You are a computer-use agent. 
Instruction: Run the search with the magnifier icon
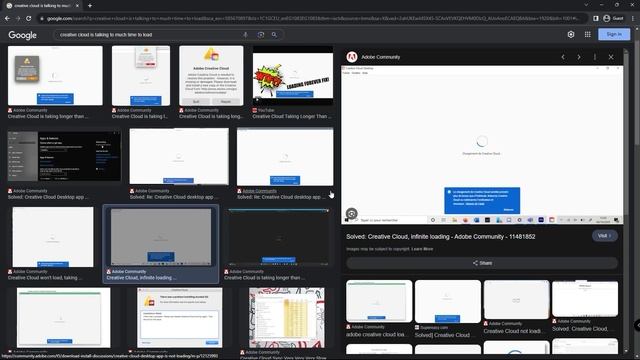point(274,35)
